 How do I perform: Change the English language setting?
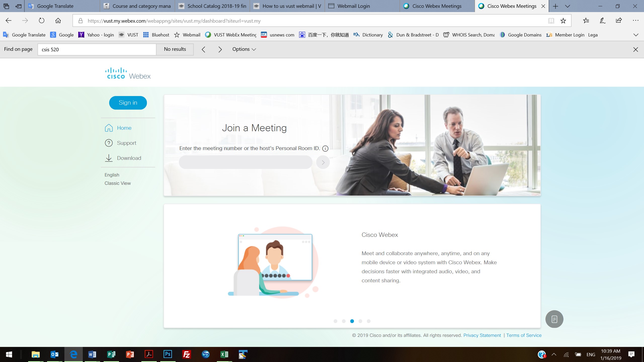click(112, 175)
